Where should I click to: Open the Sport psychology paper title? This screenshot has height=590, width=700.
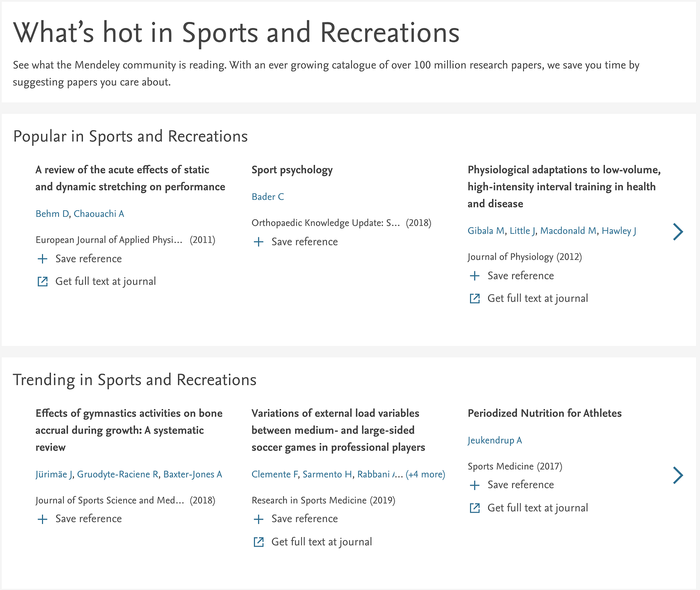click(292, 170)
